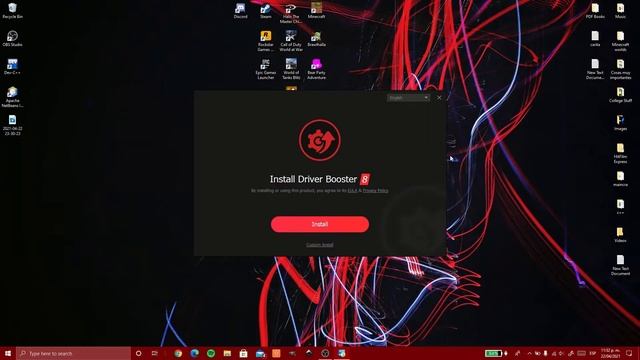Open Task View in taskbar
The height and width of the screenshot is (360, 640).
pyautogui.click(x=155, y=353)
